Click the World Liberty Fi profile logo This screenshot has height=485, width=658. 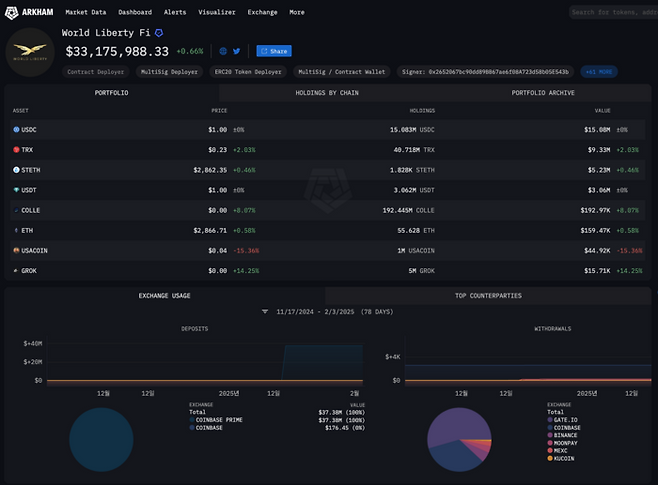31,52
